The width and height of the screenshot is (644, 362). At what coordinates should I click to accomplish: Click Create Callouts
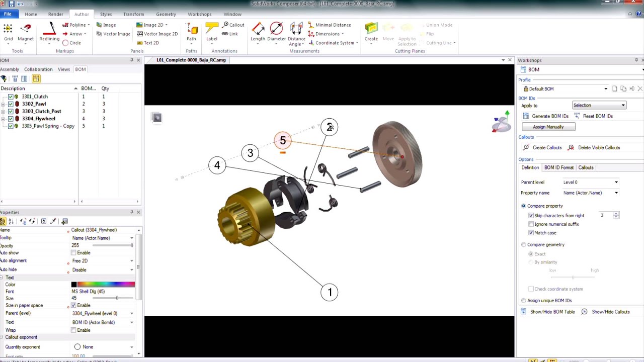coord(542,147)
